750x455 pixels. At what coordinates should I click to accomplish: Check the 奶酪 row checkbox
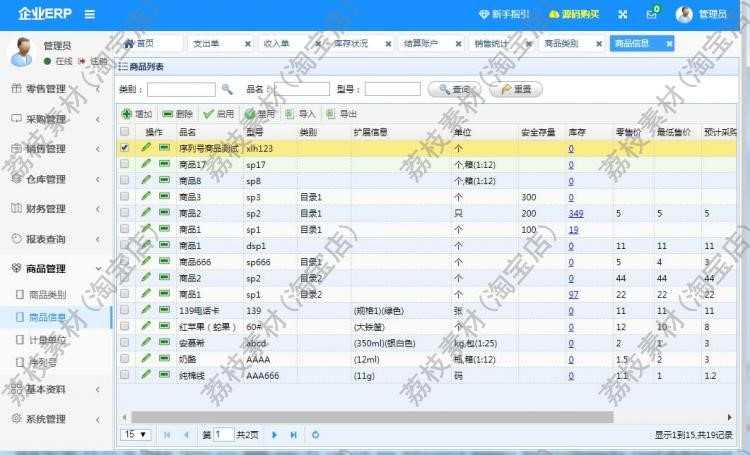[x=125, y=359]
